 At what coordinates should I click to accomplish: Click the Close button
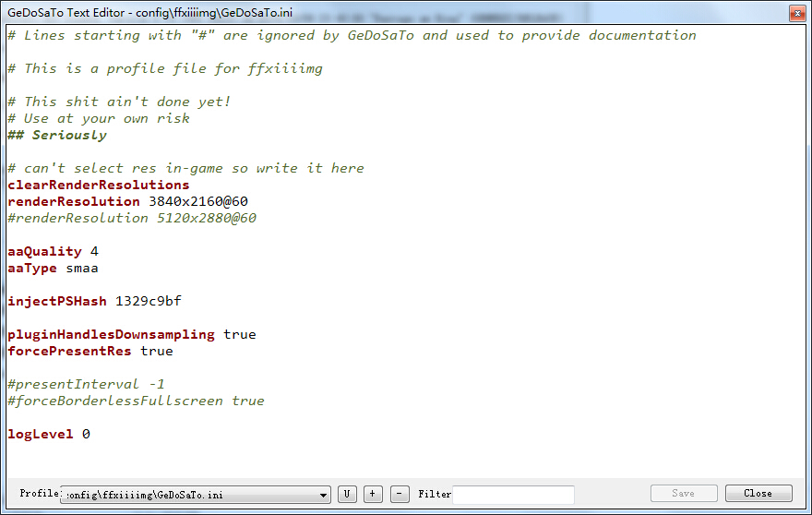(x=758, y=493)
